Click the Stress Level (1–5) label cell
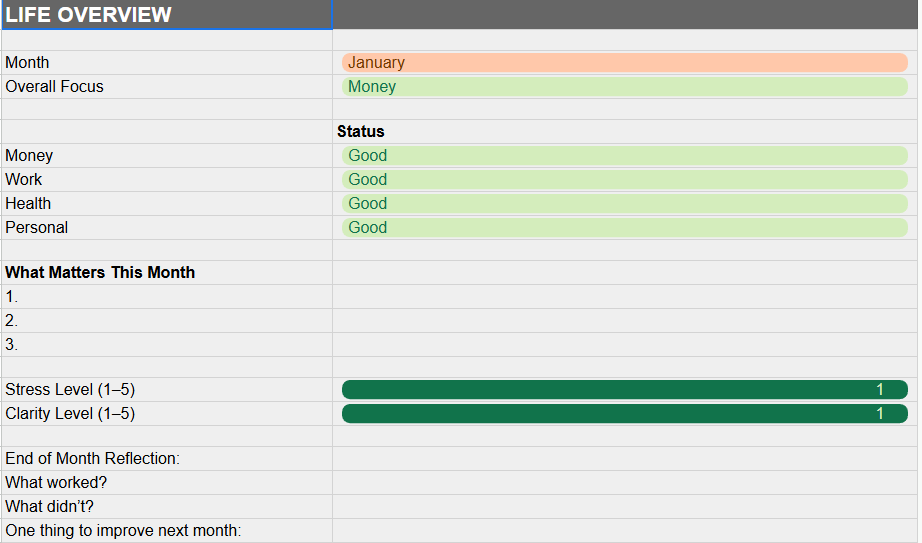922x543 pixels. (166, 390)
